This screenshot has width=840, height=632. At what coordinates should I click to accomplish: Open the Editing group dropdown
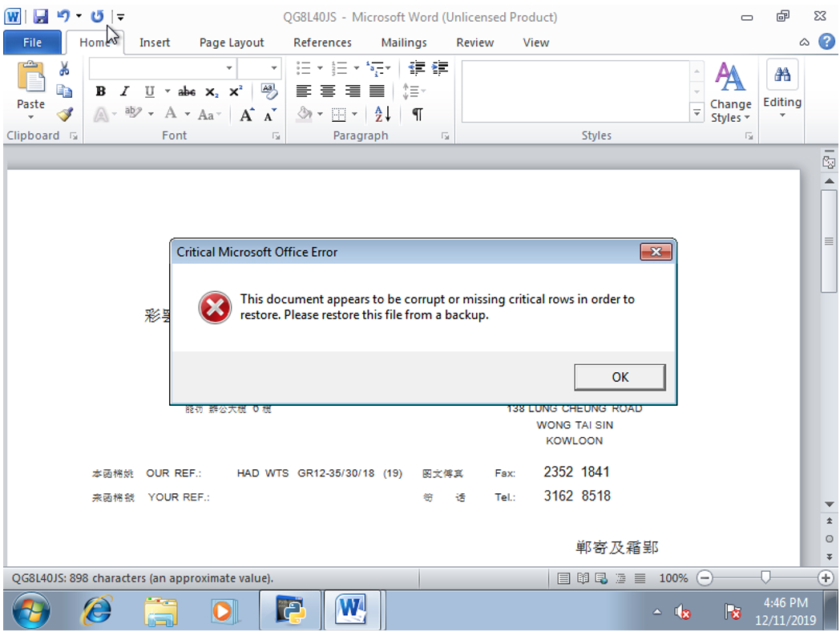pos(782,90)
